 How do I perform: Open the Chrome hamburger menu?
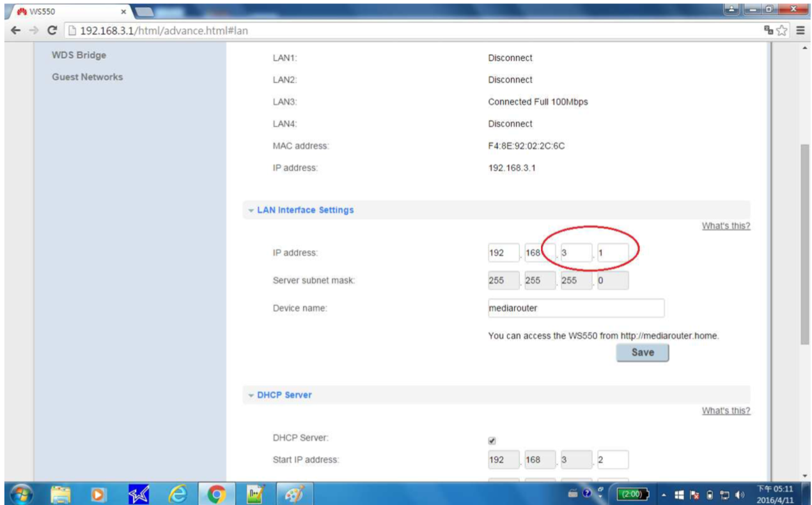tap(800, 31)
